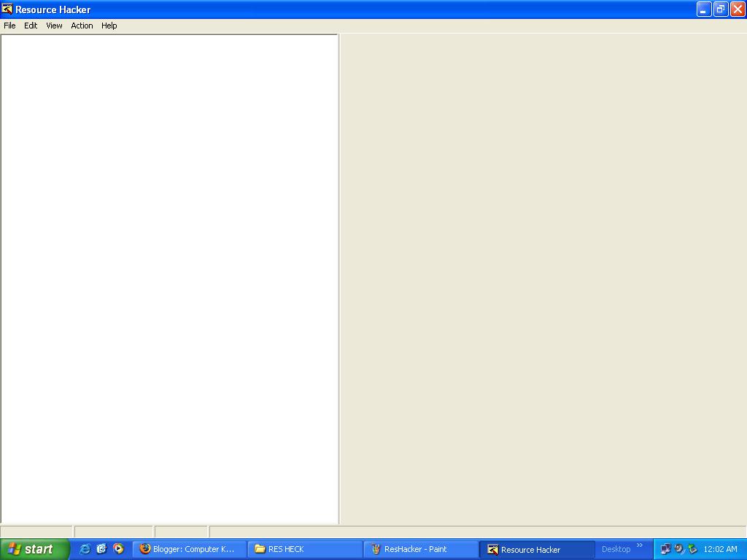This screenshot has width=747, height=560.
Task: Click the 12:02 AM clock
Action: 720,549
